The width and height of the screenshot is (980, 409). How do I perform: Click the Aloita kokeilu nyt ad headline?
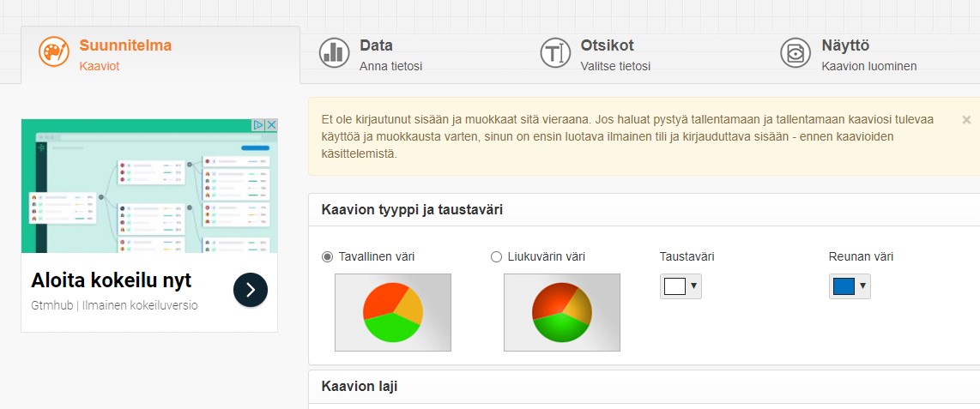[x=112, y=280]
